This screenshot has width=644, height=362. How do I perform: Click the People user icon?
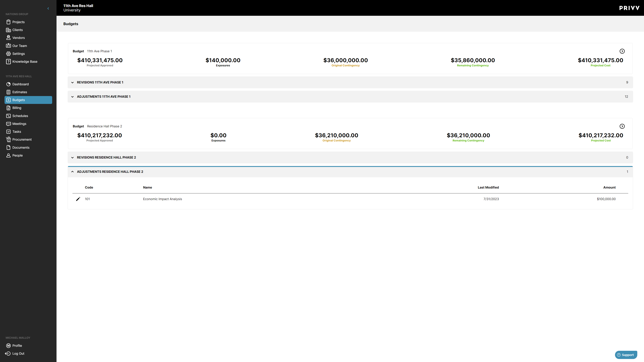point(9,155)
